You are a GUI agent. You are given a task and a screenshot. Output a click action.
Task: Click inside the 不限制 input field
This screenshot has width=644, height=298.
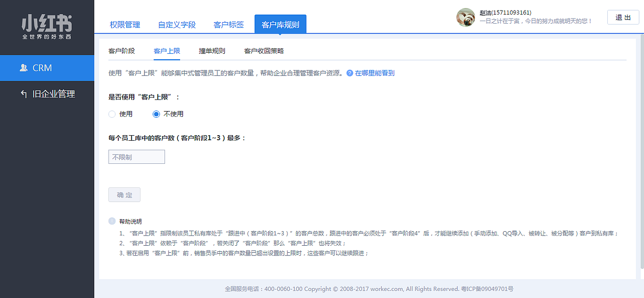coord(136,156)
